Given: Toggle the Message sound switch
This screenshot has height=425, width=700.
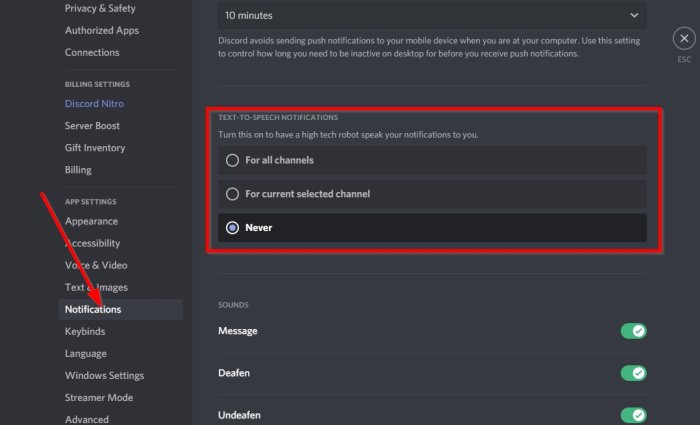Looking at the screenshot, I should click(633, 331).
